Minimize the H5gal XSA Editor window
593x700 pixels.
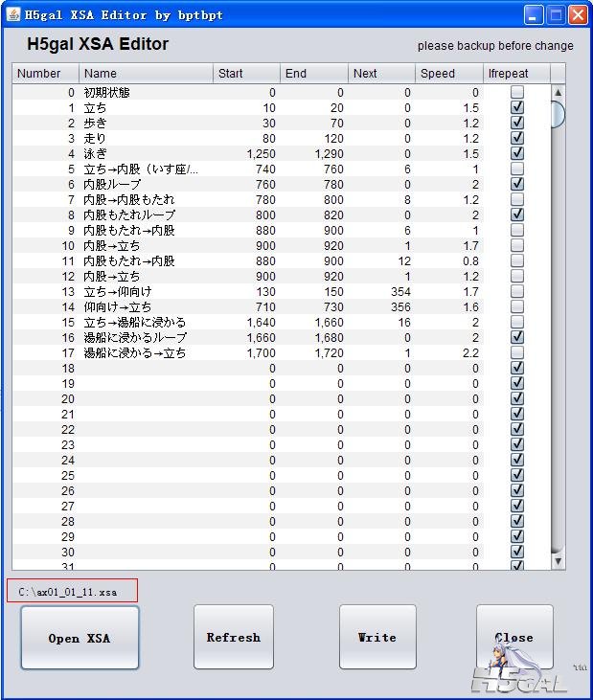coord(534,15)
